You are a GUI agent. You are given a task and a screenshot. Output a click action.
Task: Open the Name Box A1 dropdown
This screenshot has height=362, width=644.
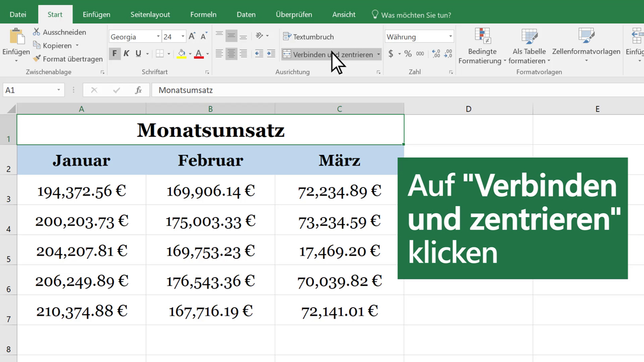click(58, 90)
